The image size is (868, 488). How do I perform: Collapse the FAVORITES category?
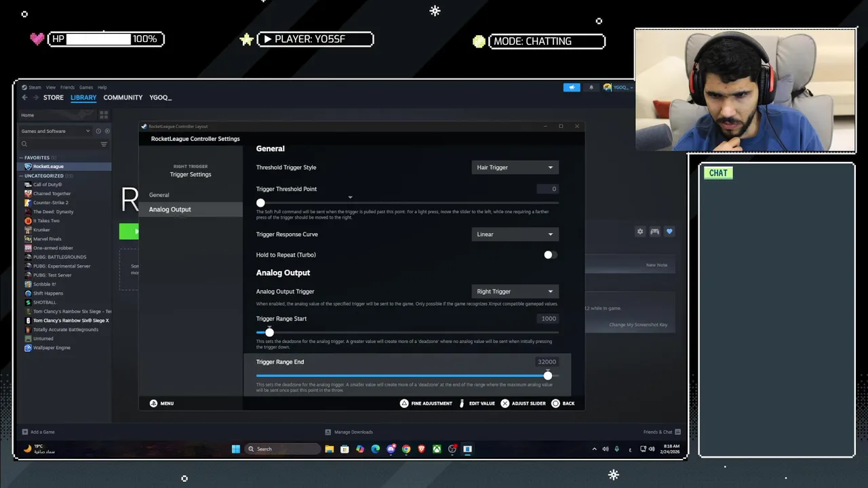pos(22,158)
